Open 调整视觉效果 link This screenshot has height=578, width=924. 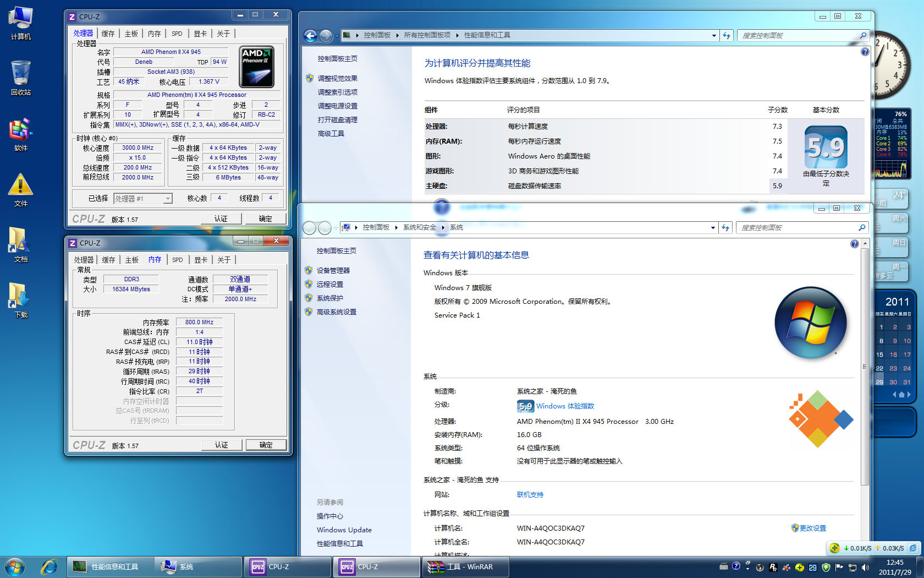(337, 78)
